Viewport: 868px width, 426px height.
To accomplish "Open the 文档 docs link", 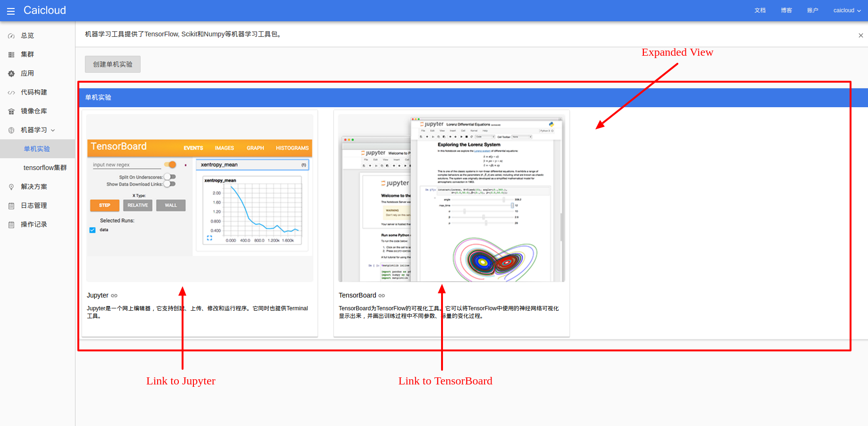I will pos(760,10).
